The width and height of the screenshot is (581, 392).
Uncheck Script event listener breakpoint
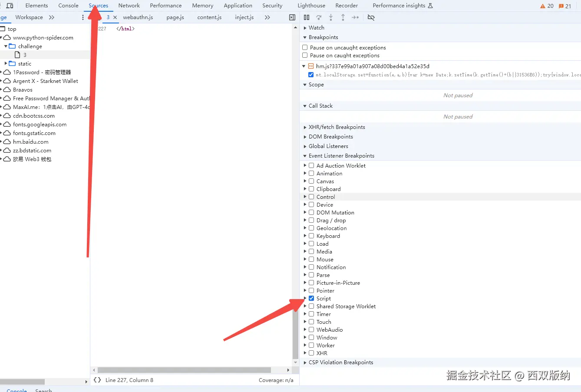pos(311,298)
